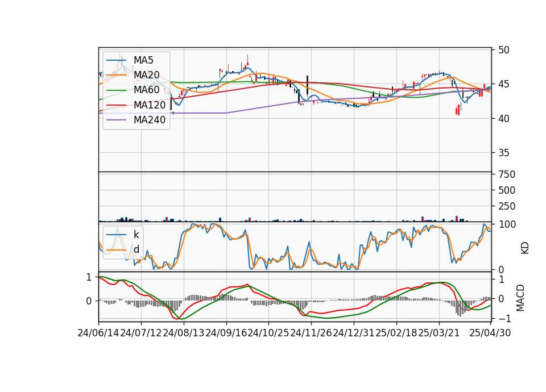Click the MACD vertical axis title
Screen dimensions: 546x392
520,298
